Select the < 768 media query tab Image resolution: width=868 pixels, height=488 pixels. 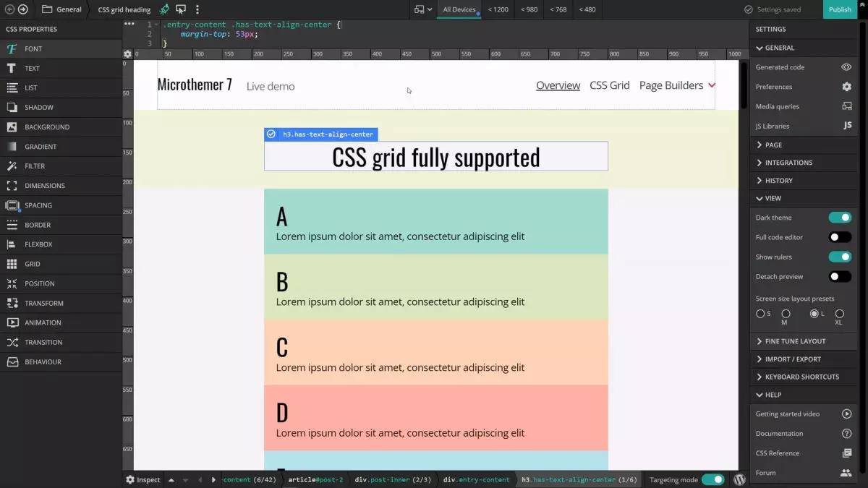[x=558, y=9]
